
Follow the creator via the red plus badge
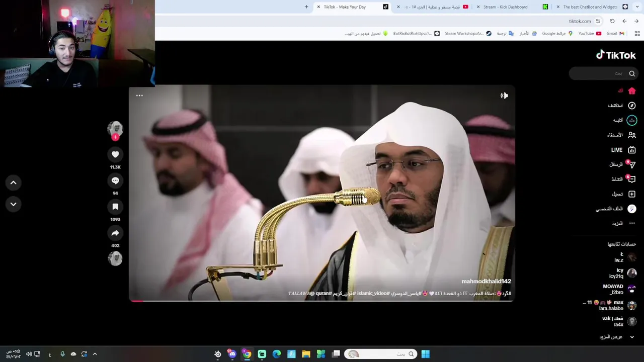point(115,137)
